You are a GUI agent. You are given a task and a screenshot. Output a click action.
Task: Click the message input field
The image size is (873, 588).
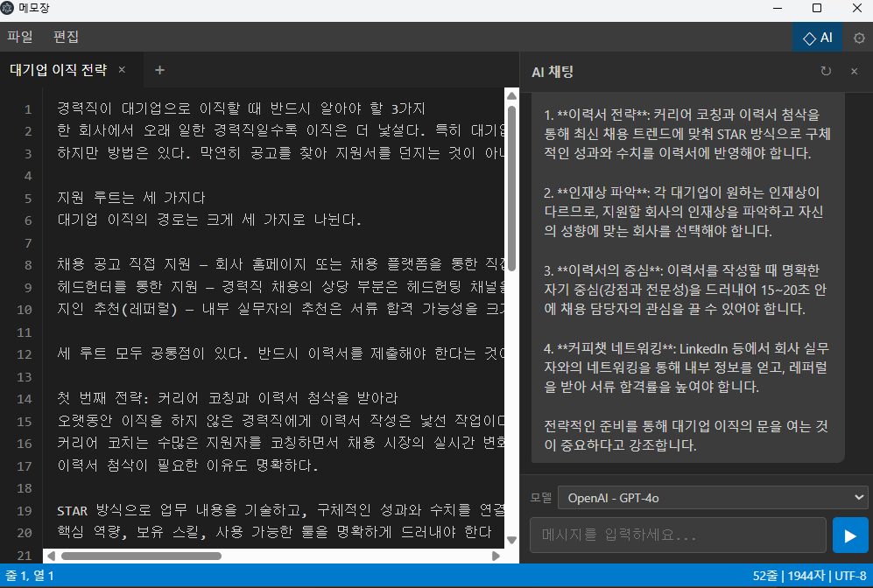pyautogui.click(x=678, y=535)
